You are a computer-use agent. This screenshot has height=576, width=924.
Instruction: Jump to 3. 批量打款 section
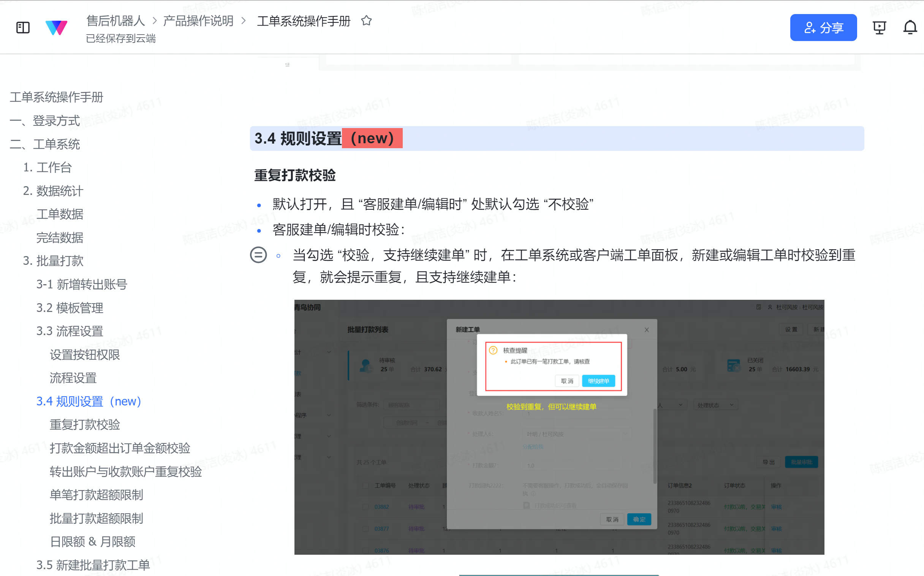coord(53,261)
